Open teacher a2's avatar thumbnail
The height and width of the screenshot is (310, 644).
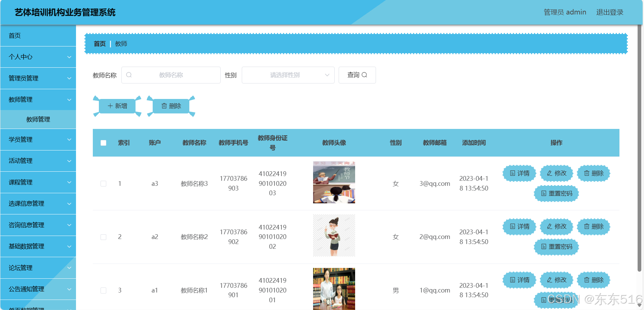[x=334, y=236]
